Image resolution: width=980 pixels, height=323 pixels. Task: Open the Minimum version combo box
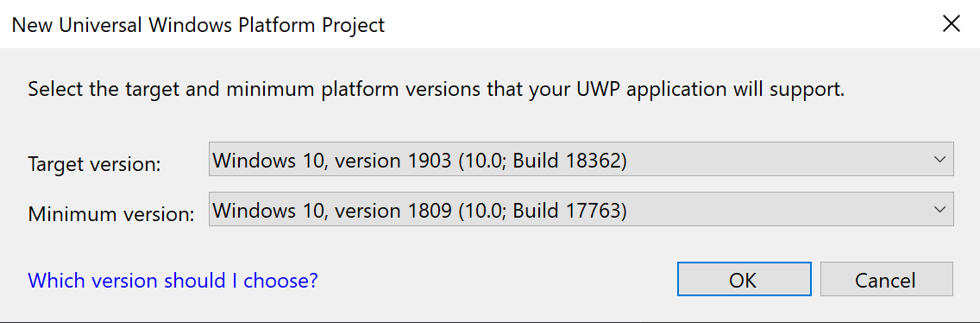[581, 210]
